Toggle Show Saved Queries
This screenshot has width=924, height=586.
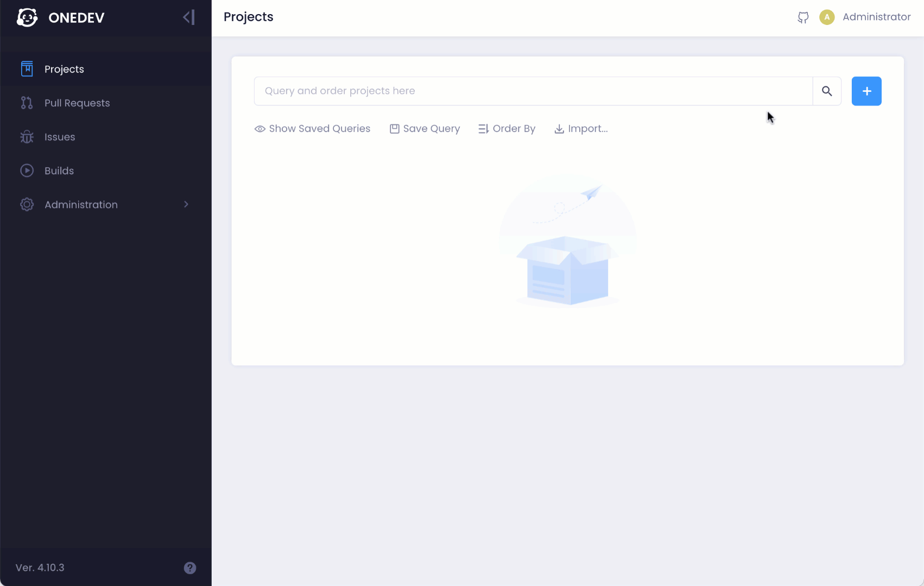point(312,129)
